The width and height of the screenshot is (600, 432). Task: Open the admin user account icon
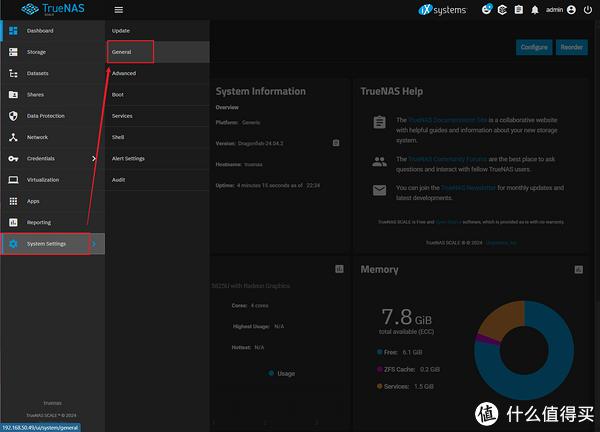click(571, 10)
